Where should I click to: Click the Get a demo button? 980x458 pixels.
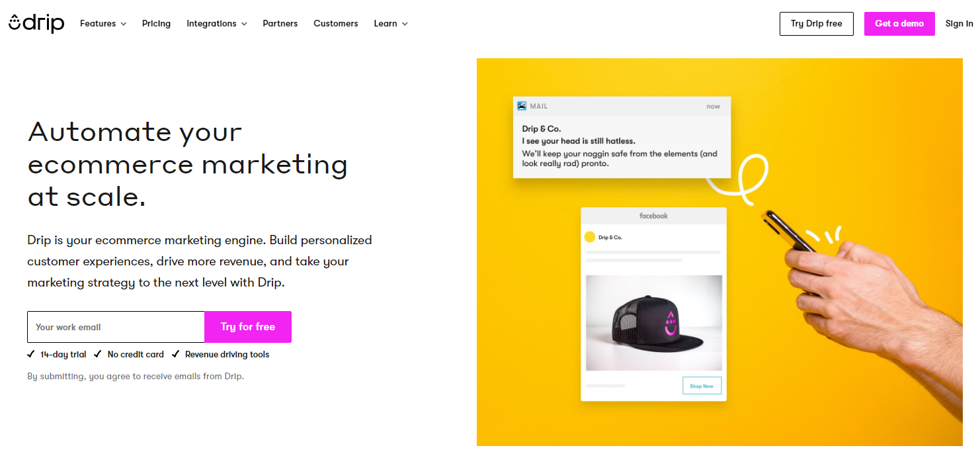(899, 23)
